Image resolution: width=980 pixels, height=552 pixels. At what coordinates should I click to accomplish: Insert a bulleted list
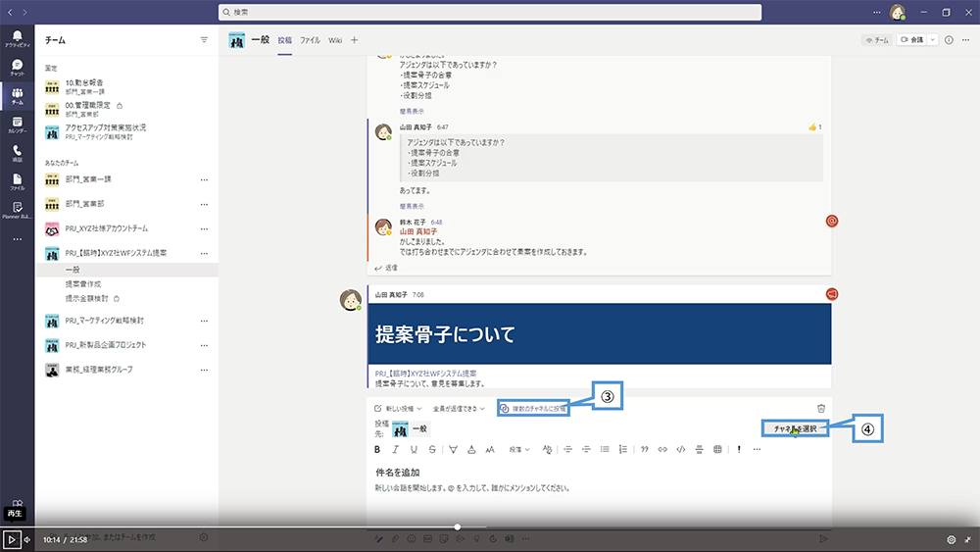[605, 449]
